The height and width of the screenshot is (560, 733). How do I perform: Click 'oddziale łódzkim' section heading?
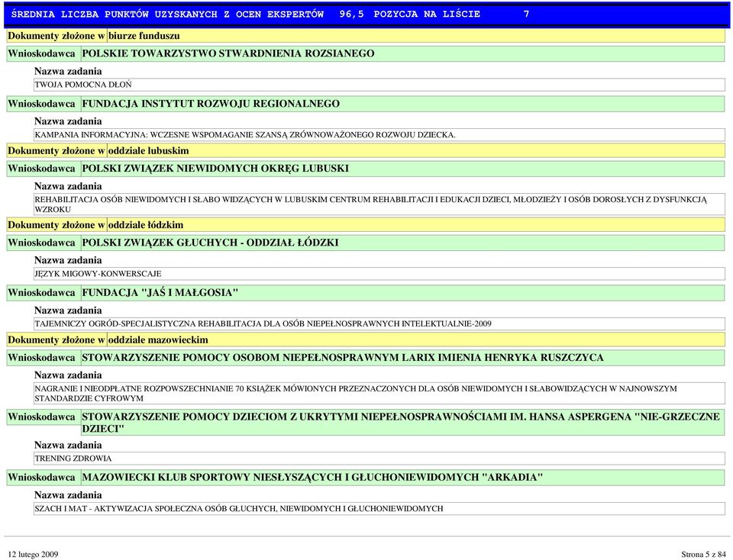(x=146, y=225)
